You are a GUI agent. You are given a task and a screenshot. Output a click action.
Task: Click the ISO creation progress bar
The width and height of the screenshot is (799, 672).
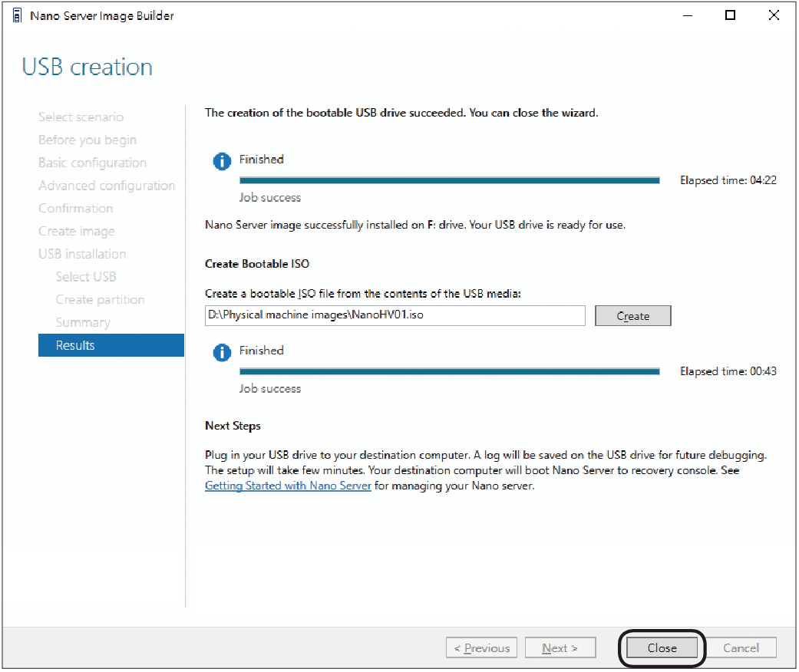coord(450,371)
